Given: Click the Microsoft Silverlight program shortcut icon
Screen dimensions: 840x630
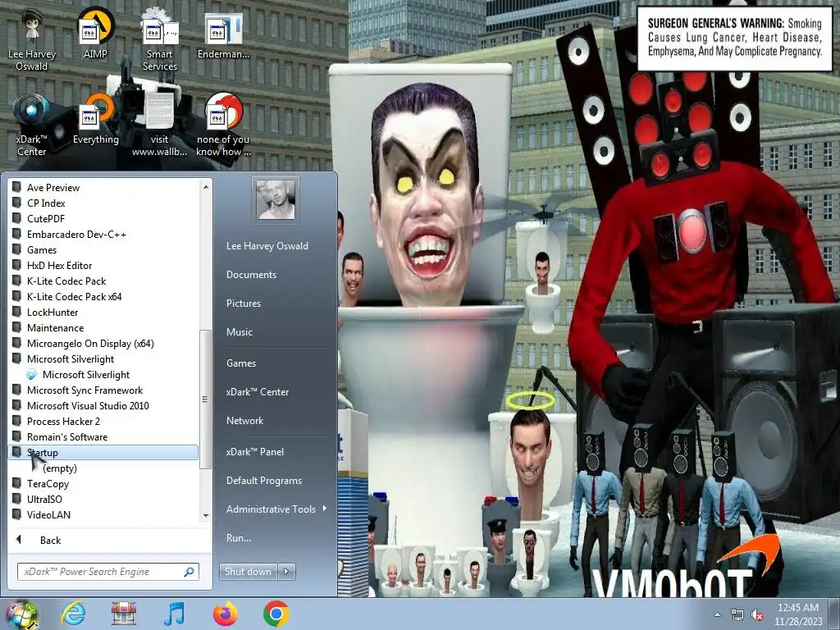Looking at the screenshot, I should click(x=32, y=374).
